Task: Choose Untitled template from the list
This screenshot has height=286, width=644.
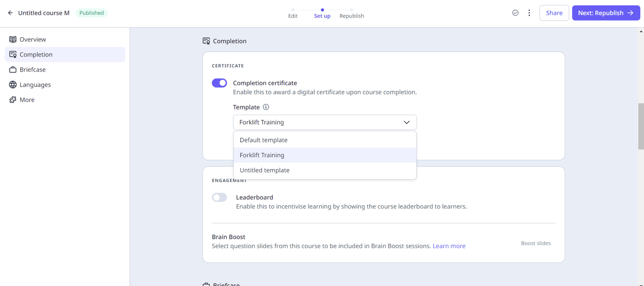Action: click(264, 170)
